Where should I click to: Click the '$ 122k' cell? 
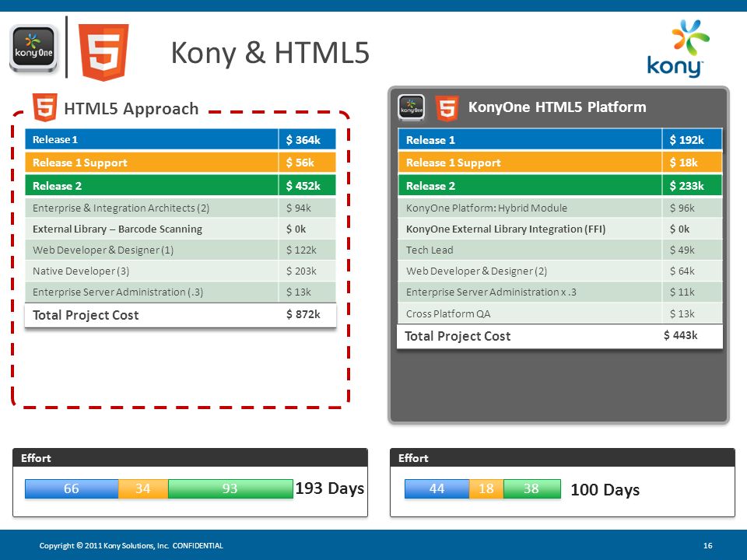coord(307,250)
